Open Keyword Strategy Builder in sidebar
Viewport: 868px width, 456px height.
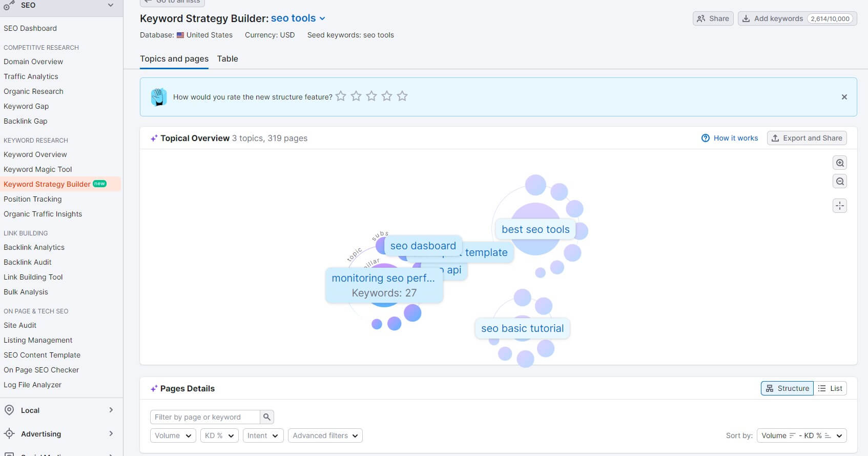[x=47, y=184]
